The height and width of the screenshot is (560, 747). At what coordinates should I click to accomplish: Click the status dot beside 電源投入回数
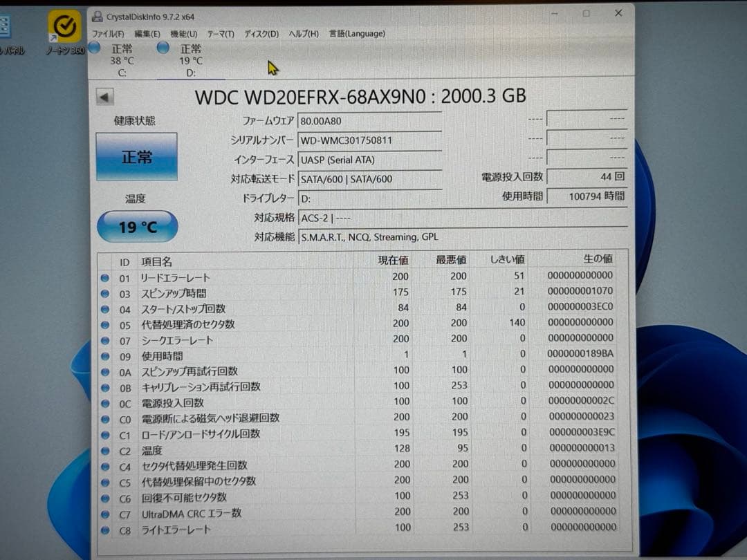(105, 402)
